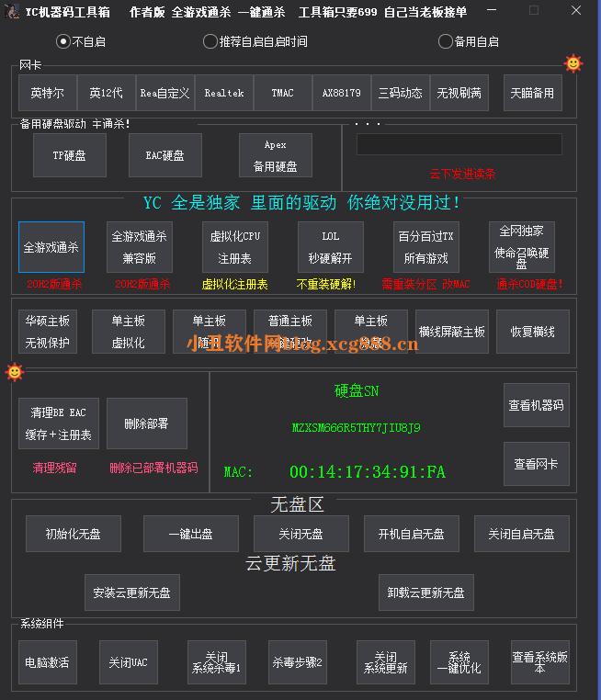Click the 电脑激活 button
This screenshot has height=700, width=601.
(48, 662)
